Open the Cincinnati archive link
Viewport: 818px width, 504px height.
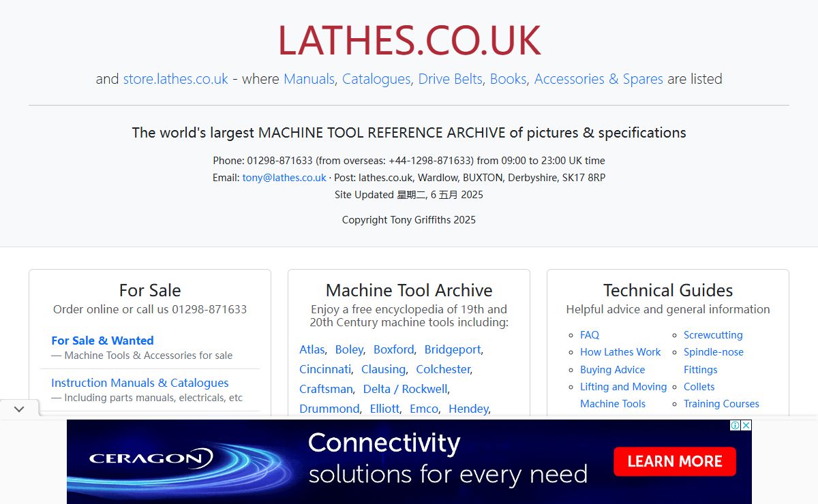[x=324, y=369]
